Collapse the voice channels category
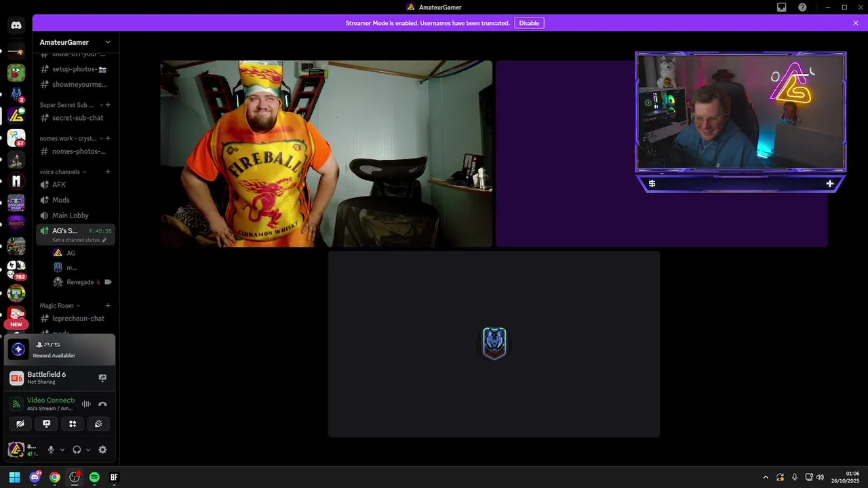868x488 pixels. coord(85,172)
